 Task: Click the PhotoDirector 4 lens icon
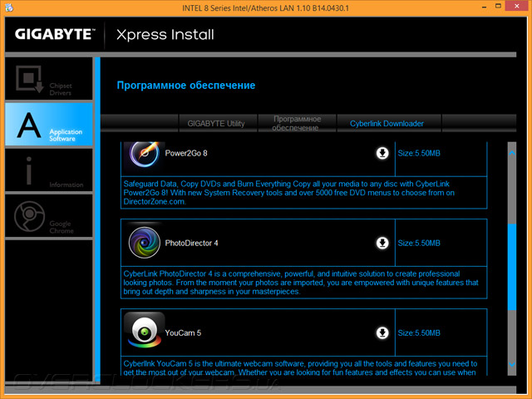point(144,243)
